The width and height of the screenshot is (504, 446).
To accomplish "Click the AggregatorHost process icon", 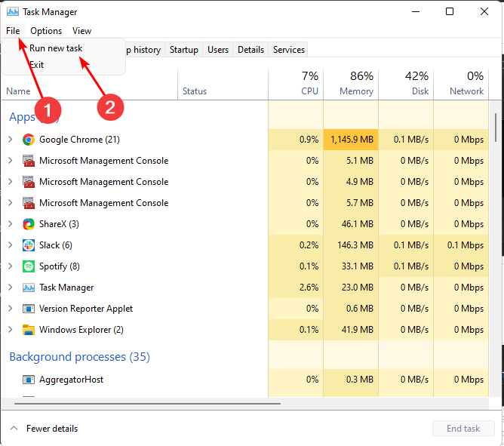I will pyautogui.click(x=29, y=380).
